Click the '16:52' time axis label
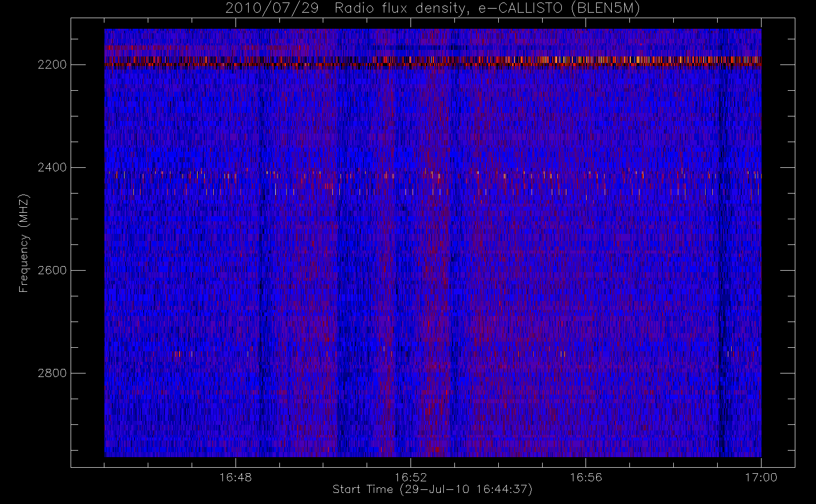The image size is (816, 504). tap(411, 477)
